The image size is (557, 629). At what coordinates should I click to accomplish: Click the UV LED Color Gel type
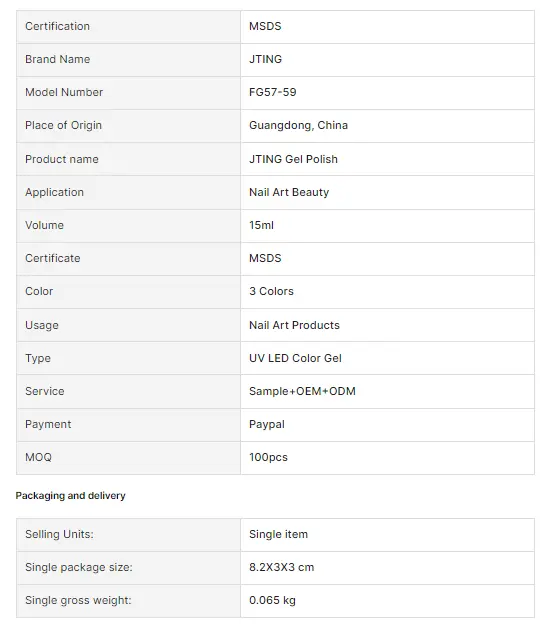295,358
